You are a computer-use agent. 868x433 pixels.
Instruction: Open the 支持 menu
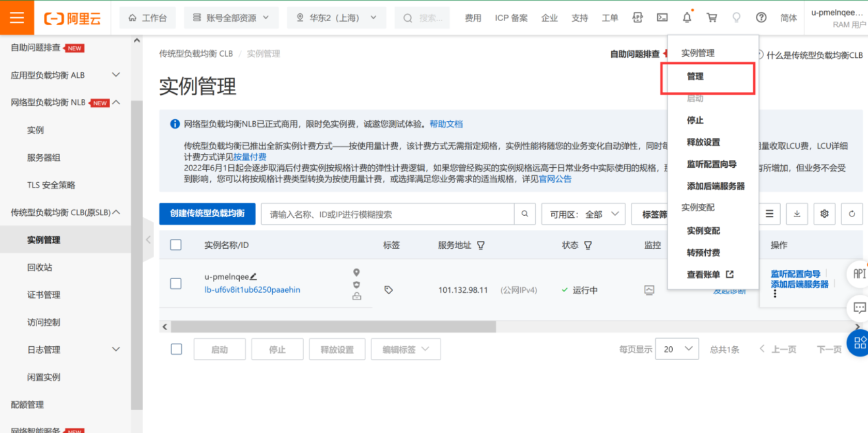(x=580, y=18)
